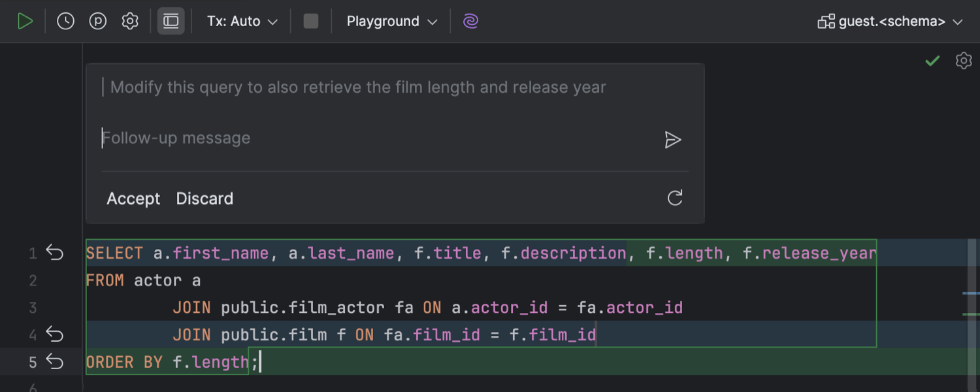Accept the AI-generated query changes
The width and height of the screenshot is (980, 392).
pos(133,198)
